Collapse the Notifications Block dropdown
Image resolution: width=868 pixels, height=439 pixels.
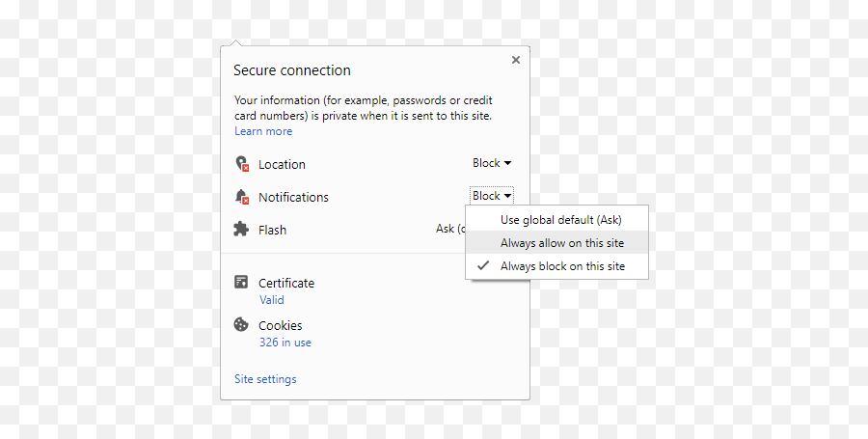492,196
